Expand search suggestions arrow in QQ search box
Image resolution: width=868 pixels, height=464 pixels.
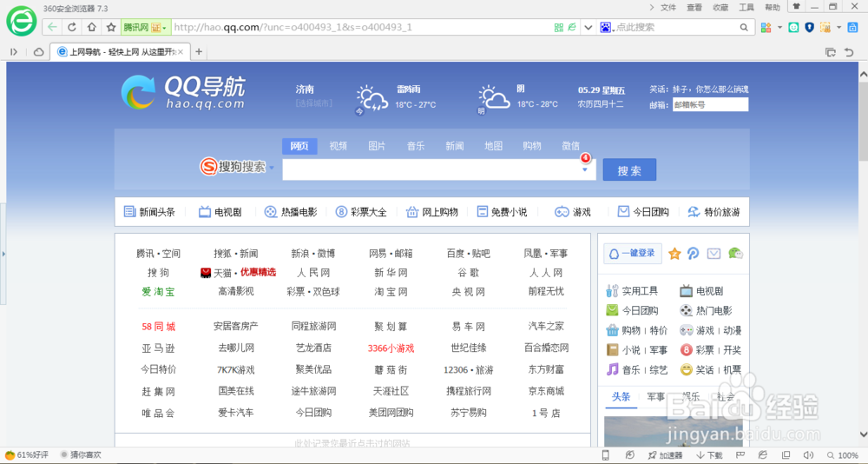click(x=584, y=169)
